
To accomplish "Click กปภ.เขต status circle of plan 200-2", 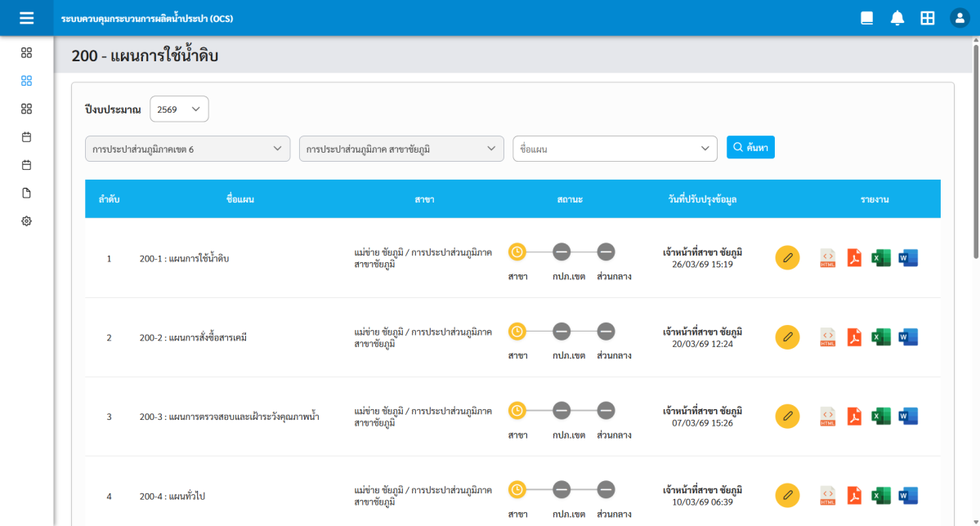I will pos(562,332).
